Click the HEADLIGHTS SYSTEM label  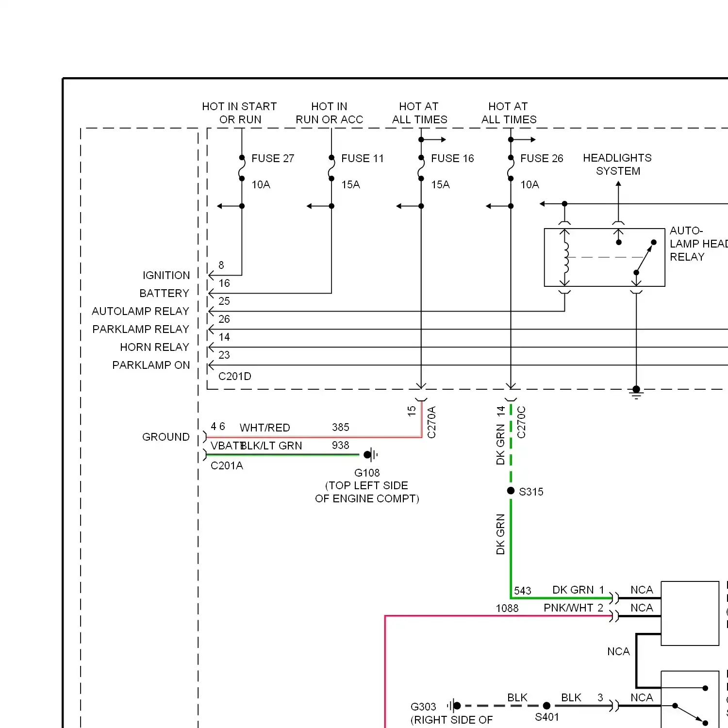pyautogui.click(x=617, y=165)
